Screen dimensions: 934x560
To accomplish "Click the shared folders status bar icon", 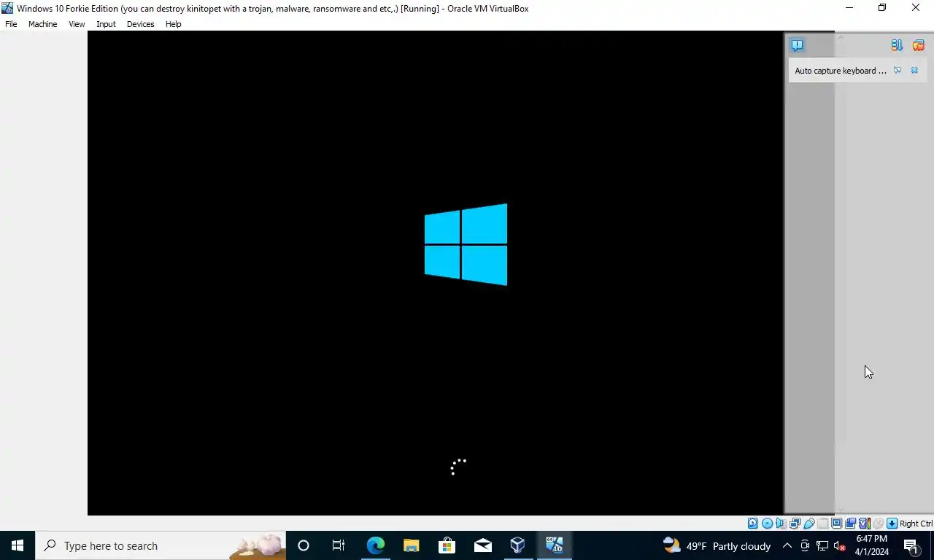I will pos(822,524).
